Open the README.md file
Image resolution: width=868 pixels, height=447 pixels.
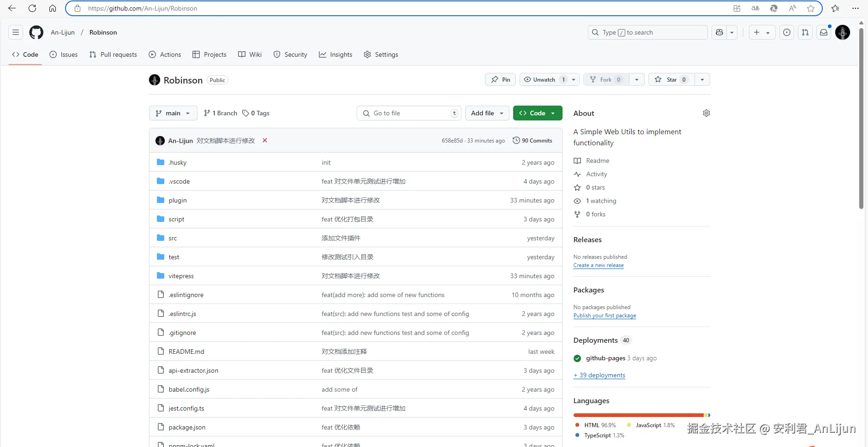[186, 352]
